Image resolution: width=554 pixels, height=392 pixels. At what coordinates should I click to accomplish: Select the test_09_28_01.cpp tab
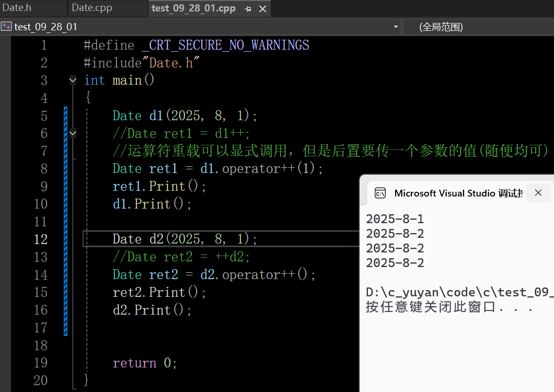click(193, 8)
